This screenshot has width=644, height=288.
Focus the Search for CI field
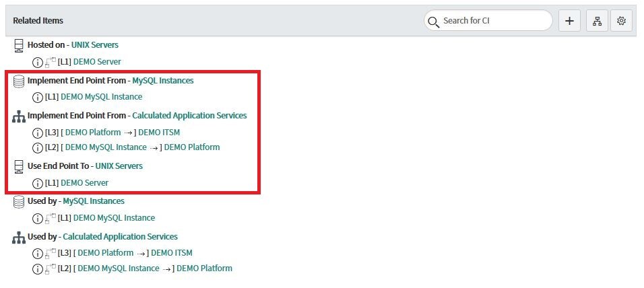coord(488,20)
